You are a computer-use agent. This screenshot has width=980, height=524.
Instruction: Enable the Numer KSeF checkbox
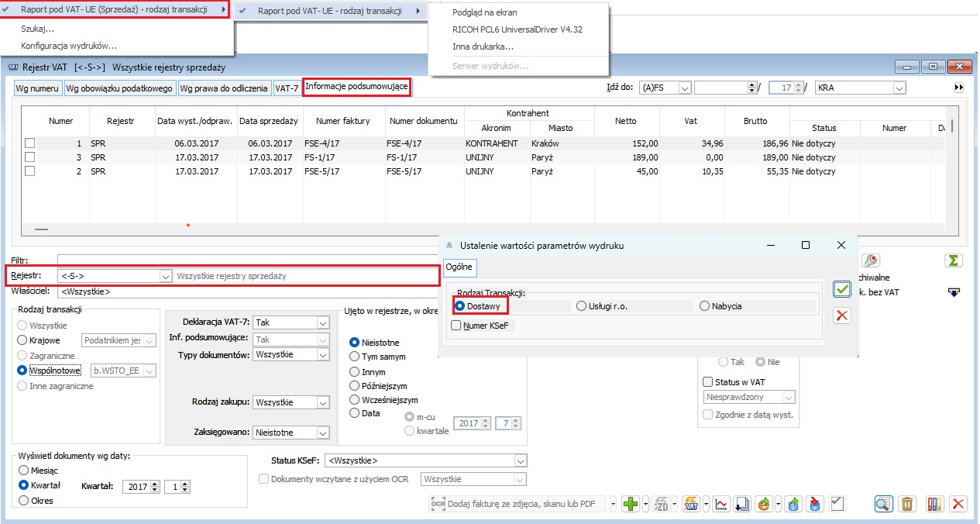tap(456, 326)
